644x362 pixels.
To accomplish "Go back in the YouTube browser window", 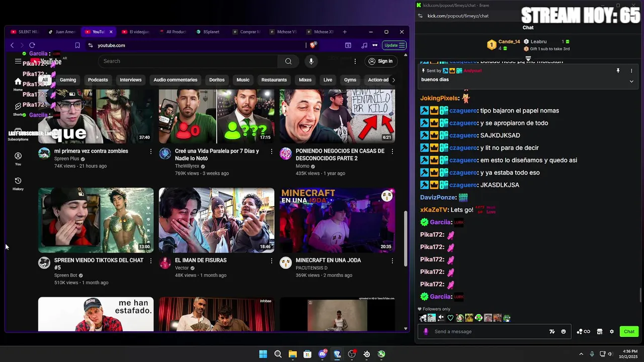I will [12, 45].
